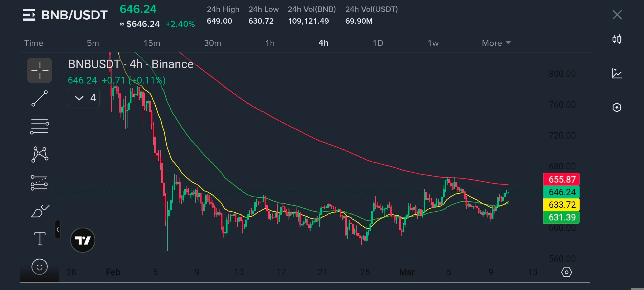Click the red 655.87 moving average label
This screenshot has height=290, width=644.
pyautogui.click(x=561, y=179)
